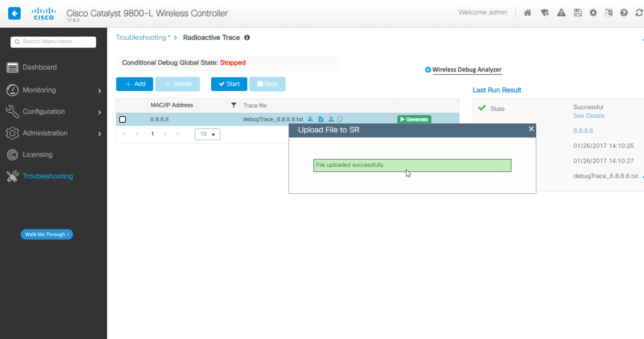
Task: Go to previous page in pagination
Action: [x=137, y=134]
